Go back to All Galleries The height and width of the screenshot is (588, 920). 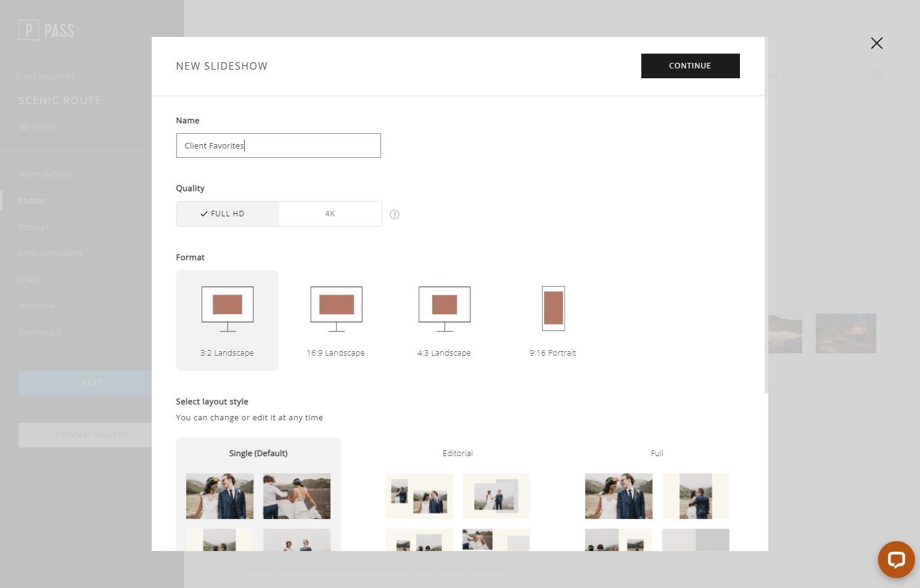pos(46,76)
